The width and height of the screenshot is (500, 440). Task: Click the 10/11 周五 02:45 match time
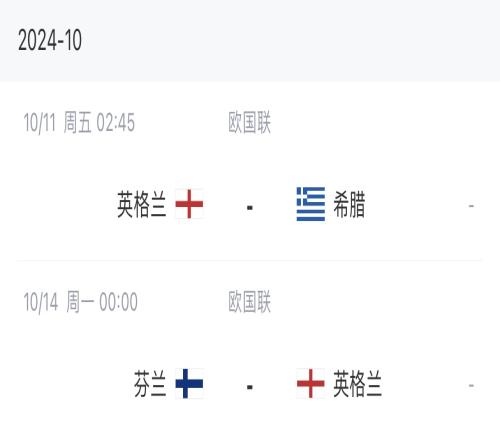[x=79, y=123]
